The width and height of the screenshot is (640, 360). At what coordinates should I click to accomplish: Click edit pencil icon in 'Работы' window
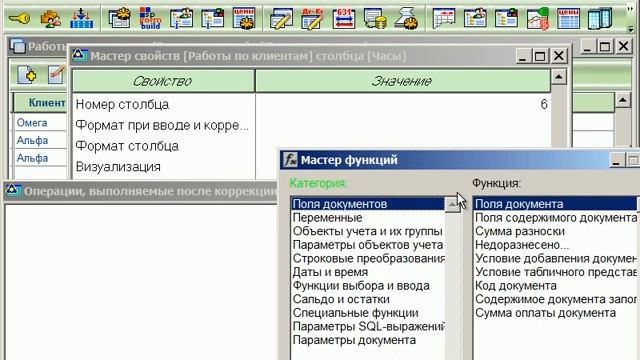tap(56, 75)
